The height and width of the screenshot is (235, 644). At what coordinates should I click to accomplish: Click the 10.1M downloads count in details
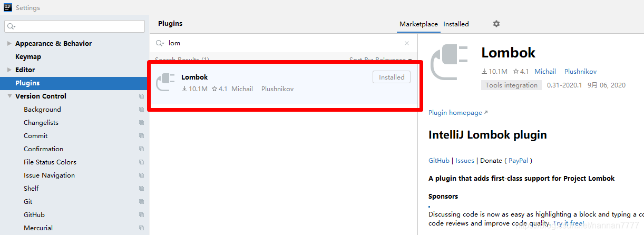pos(494,72)
